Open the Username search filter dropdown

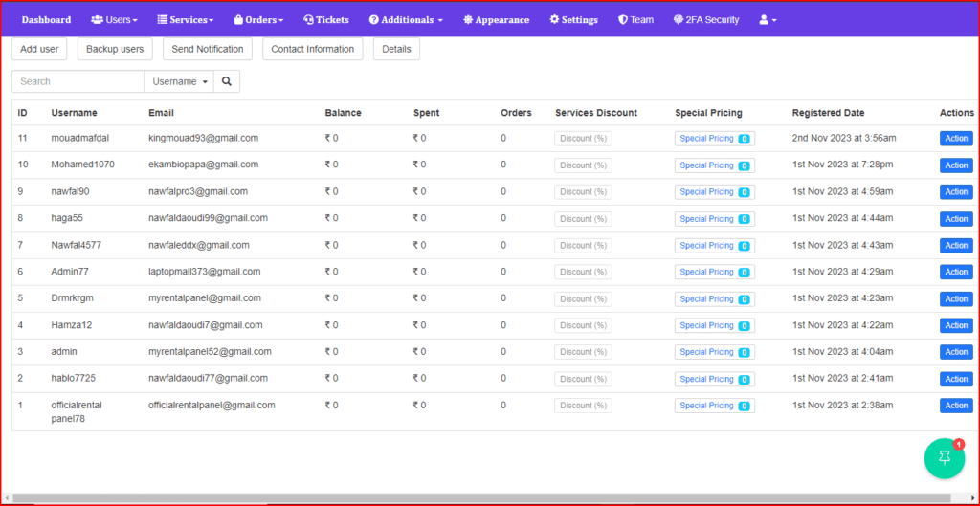179,82
